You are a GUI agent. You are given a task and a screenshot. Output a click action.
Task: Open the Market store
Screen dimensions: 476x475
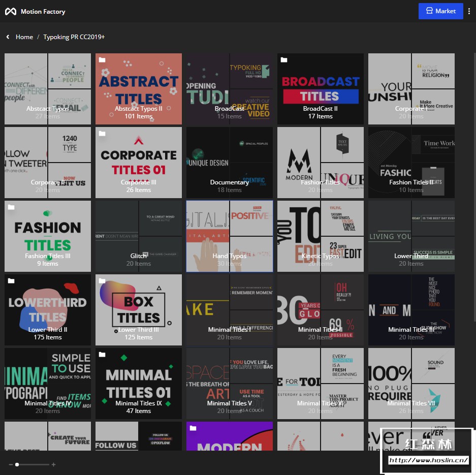tap(441, 11)
